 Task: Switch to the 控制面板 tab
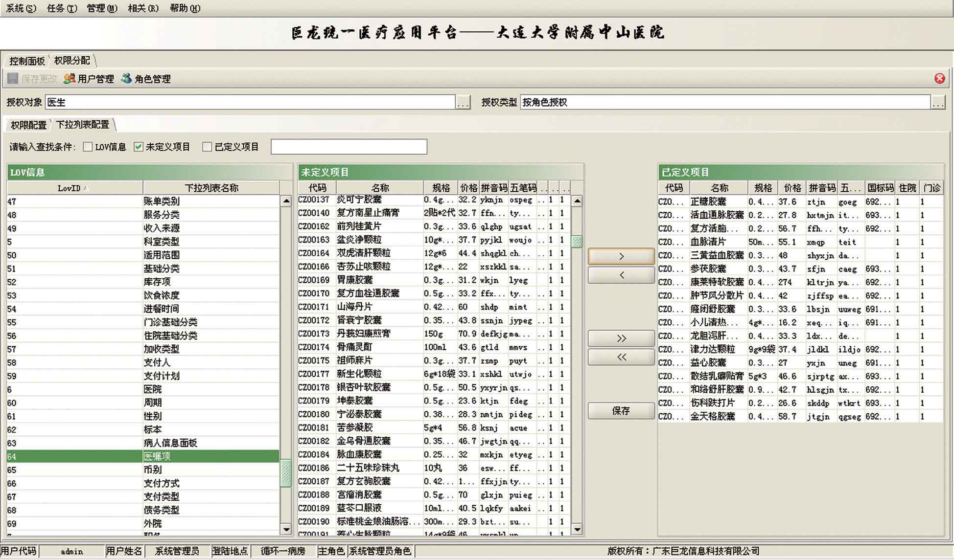27,61
